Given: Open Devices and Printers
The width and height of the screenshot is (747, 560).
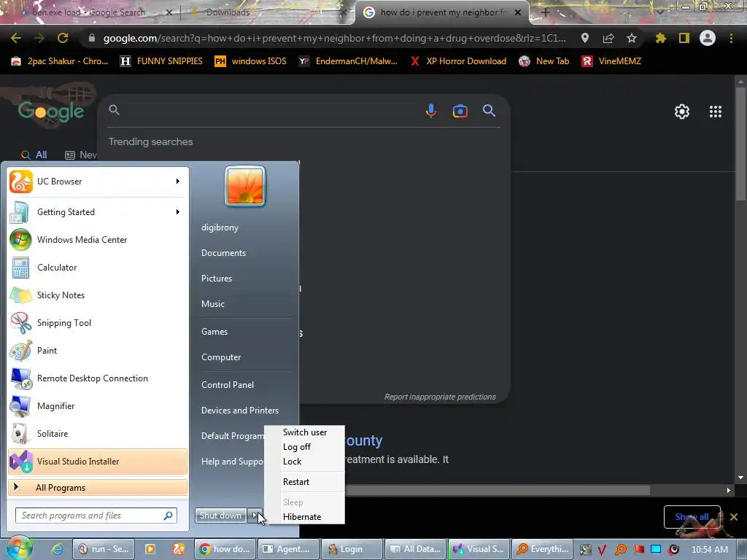Looking at the screenshot, I should coord(239,410).
